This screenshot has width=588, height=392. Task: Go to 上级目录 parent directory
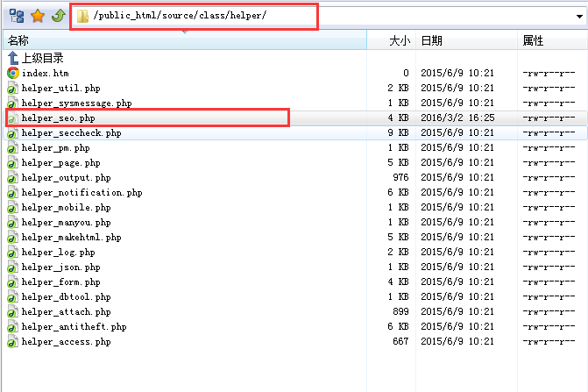tap(42, 58)
